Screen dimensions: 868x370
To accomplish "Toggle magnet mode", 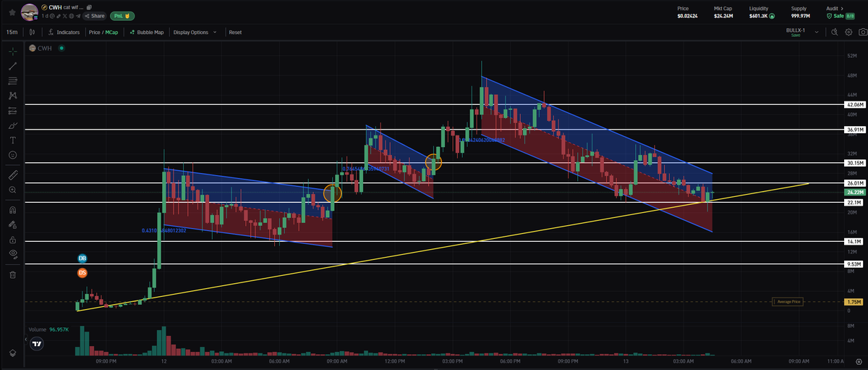I will click(12, 209).
